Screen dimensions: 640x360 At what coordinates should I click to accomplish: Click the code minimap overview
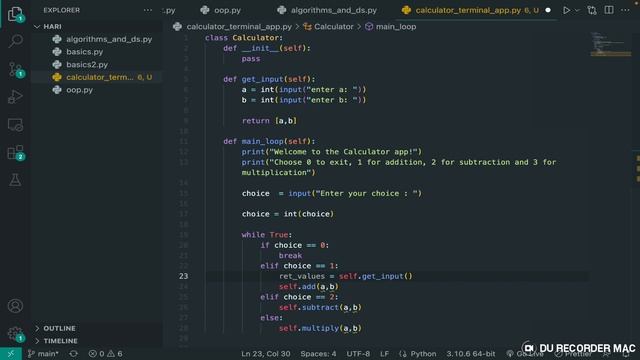pos(610,45)
